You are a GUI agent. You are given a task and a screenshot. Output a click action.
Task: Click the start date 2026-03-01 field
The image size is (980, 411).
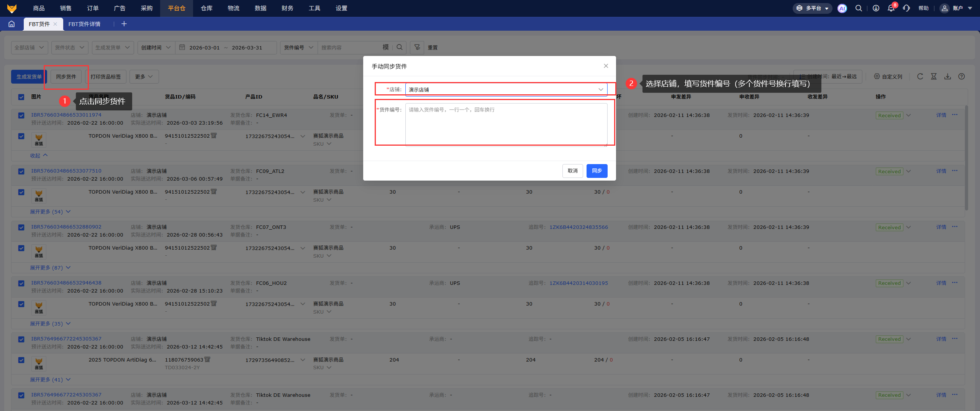tap(205, 48)
